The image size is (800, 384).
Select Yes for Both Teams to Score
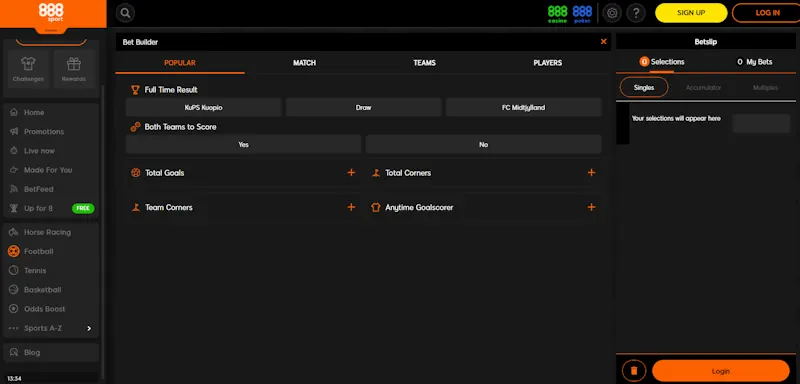[243, 144]
